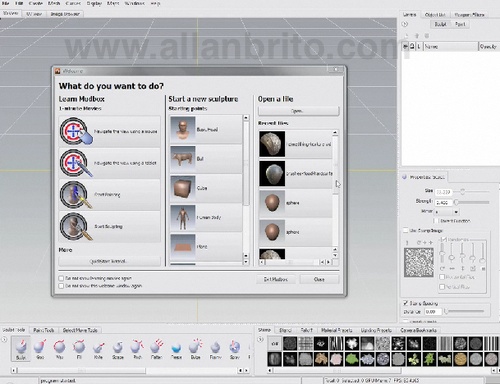Play Navigate the view using a tablet movie
This screenshot has width=500, height=384.
coord(109,163)
